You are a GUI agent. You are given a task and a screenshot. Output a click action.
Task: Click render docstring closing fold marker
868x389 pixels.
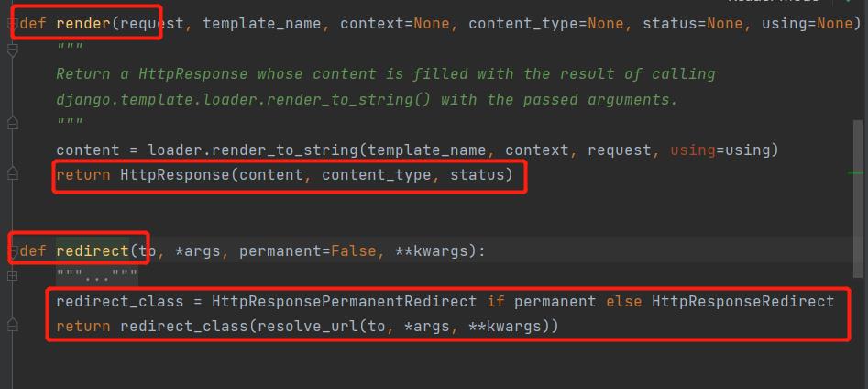[12, 122]
